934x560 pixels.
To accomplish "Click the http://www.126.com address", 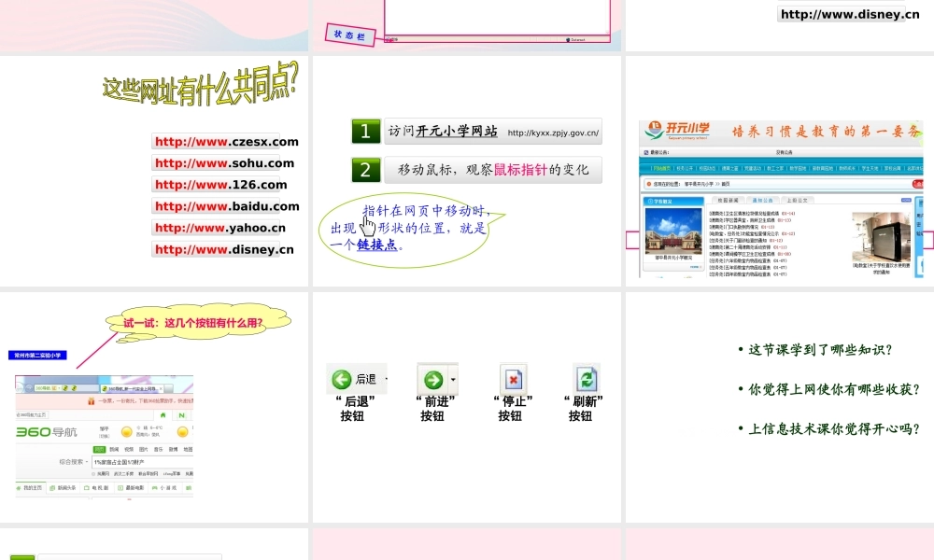I will click(x=221, y=185).
